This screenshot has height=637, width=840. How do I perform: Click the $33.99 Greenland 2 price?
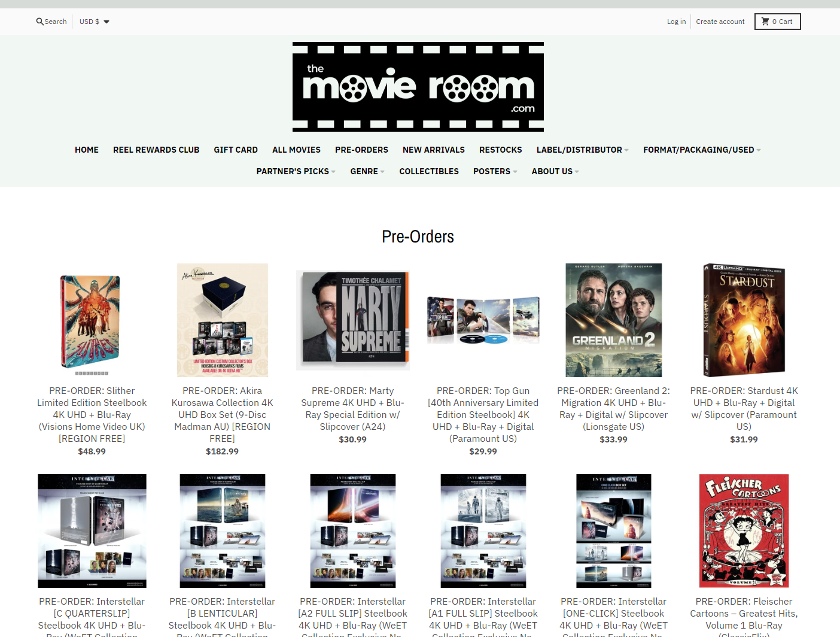tap(614, 439)
